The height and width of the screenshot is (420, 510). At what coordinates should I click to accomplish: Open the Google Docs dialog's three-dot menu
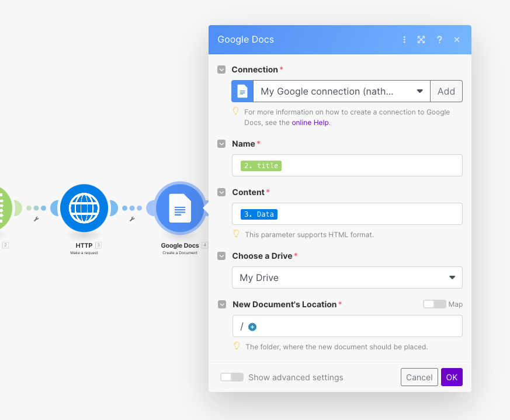pyautogui.click(x=404, y=40)
